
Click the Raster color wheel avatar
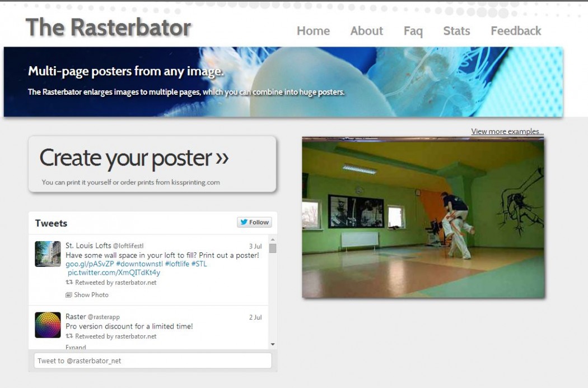[x=48, y=325]
